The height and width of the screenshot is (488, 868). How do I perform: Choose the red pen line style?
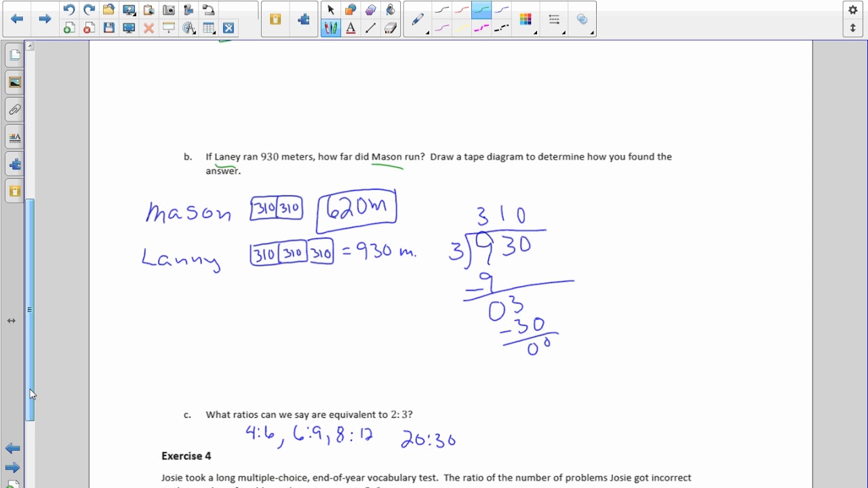point(462,9)
